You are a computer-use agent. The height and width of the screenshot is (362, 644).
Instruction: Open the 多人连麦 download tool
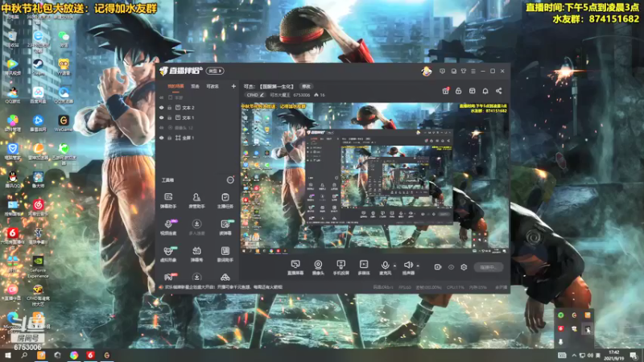[x=196, y=227]
